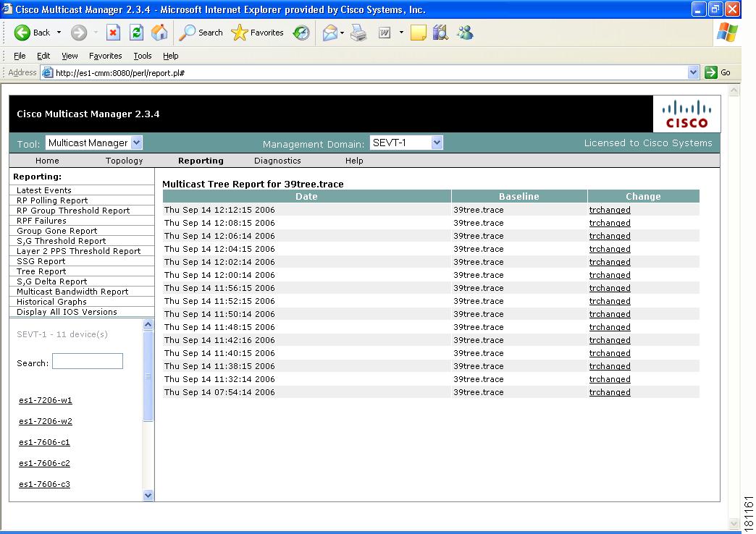Select device es1-7206-w1
The height and width of the screenshot is (534, 756).
(x=46, y=401)
